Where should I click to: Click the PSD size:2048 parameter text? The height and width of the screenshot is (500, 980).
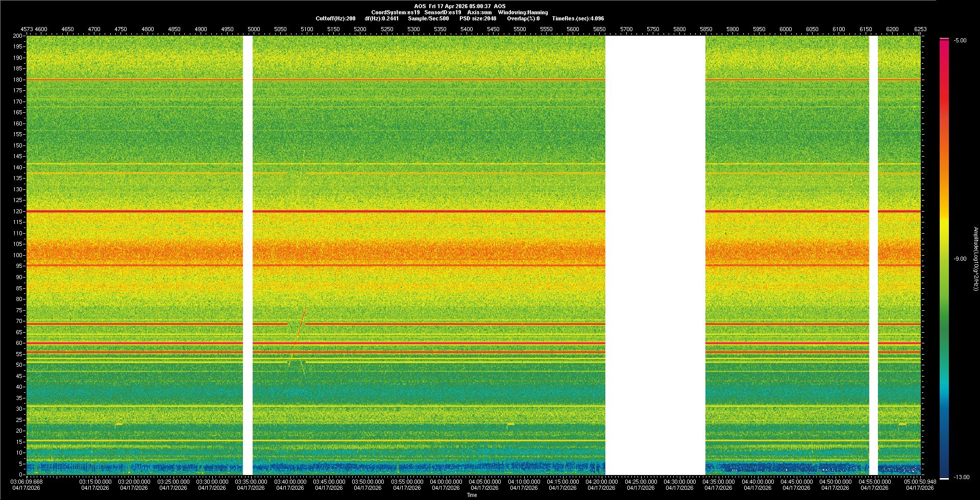[x=478, y=19]
